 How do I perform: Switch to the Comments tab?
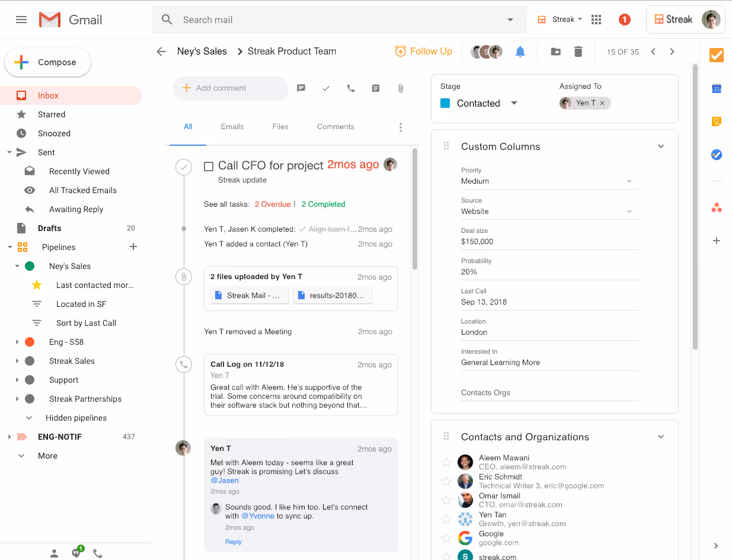point(335,127)
